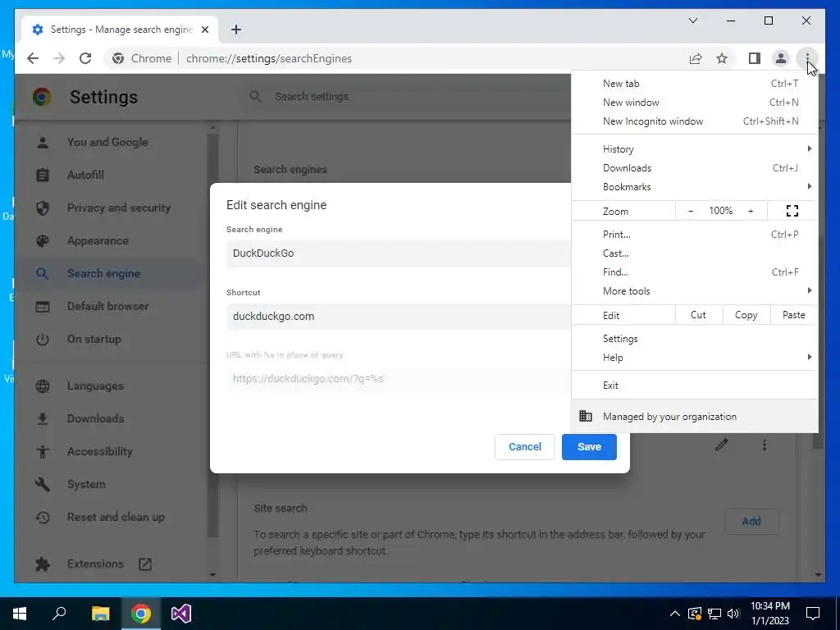Click taskbar search magnifier
Image resolution: width=840 pixels, height=630 pixels.
pos(59,614)
